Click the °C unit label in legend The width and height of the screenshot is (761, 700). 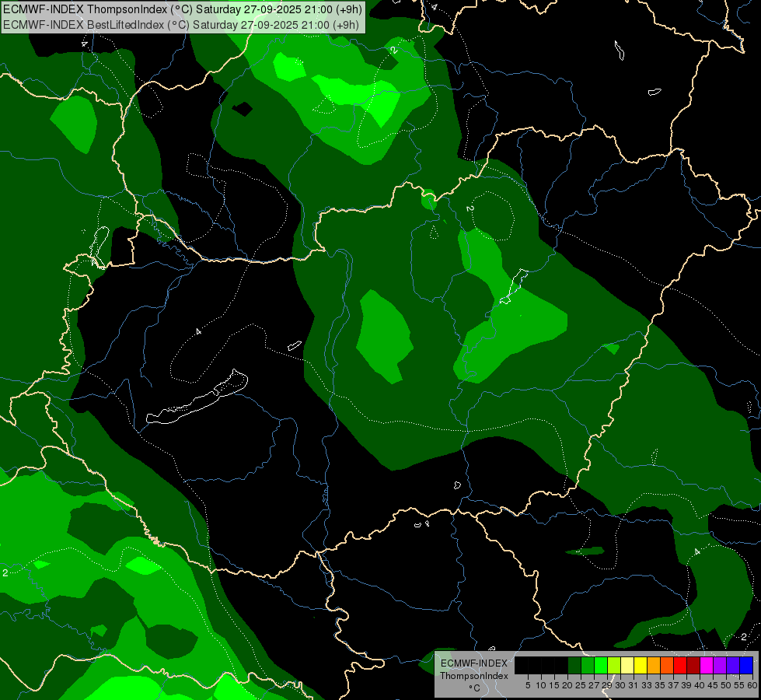[x=473, y=688]
